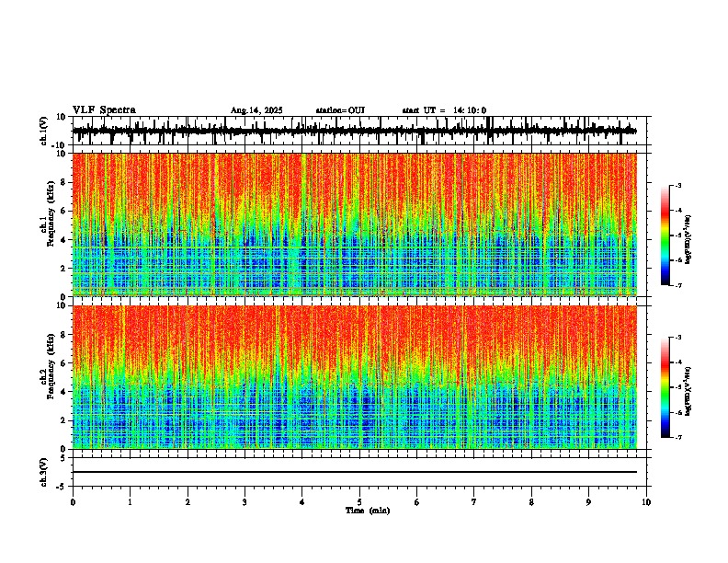Viewport: 728px width, 563px height.
Task: Click the "5" tick on the ch.3(V) axis
Action: point(64,458)
